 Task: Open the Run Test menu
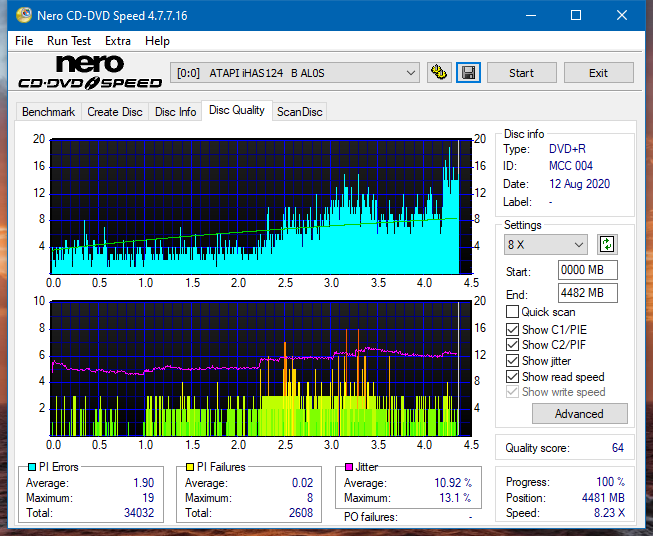(69, 41)
